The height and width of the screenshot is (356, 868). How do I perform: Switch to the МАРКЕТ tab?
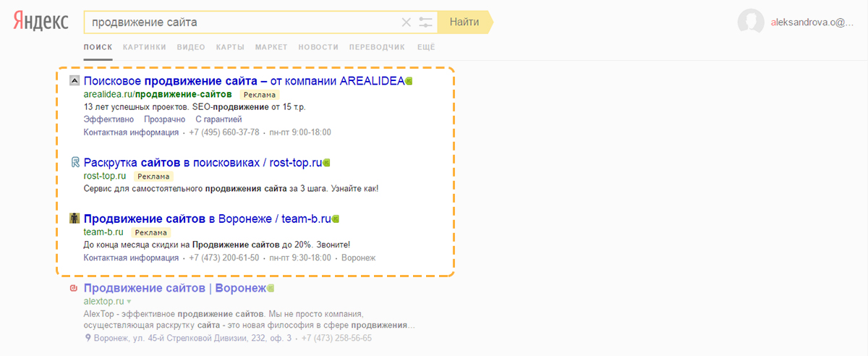tap(271, 47)
